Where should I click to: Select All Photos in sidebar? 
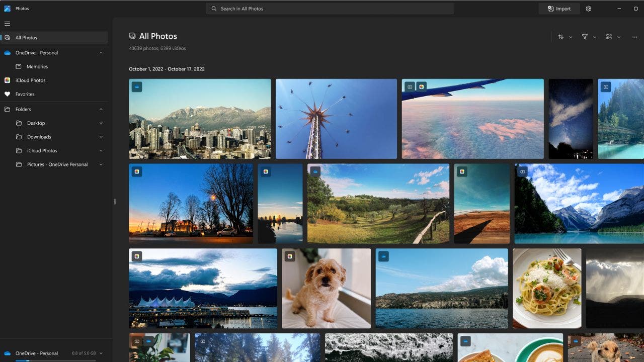point(26,38)
